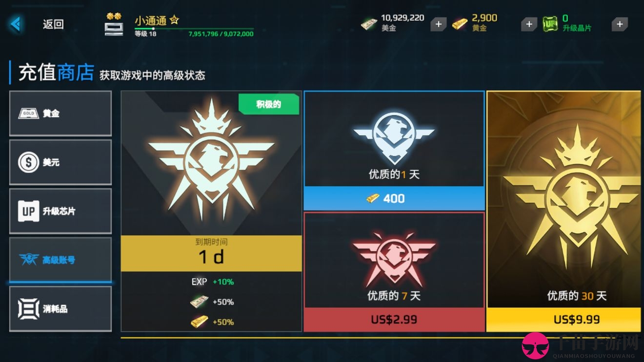The image size is (644, 362).
Task: Select the 高级账号 premium account tab
Action: coord(60,260)
